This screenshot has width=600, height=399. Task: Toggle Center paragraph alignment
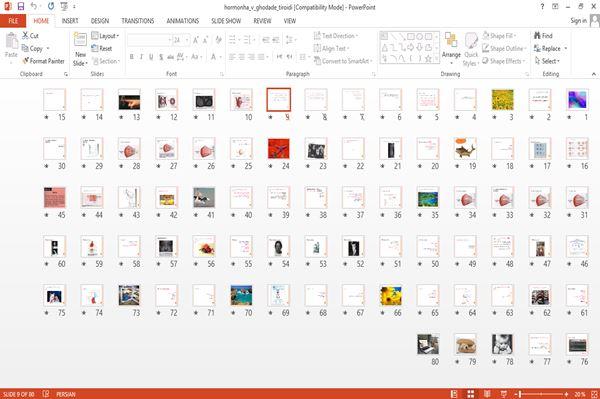[242, 57]
